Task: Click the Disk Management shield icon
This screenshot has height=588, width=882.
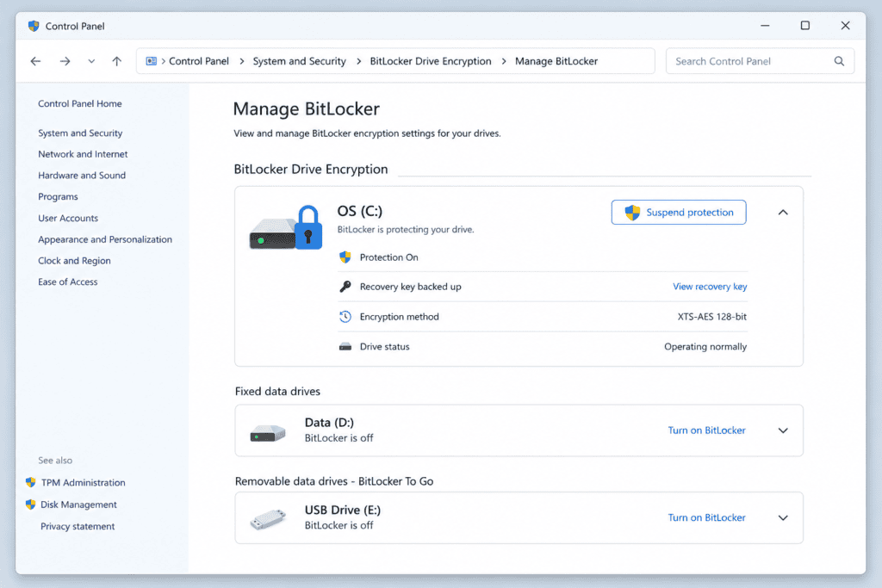Action: (30, 504)
